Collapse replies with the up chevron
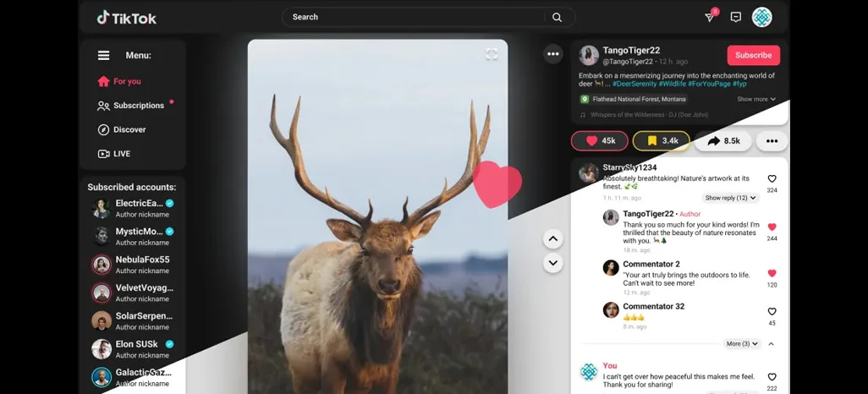Screen dimensions: 868x394 click(x=771, y=343)
